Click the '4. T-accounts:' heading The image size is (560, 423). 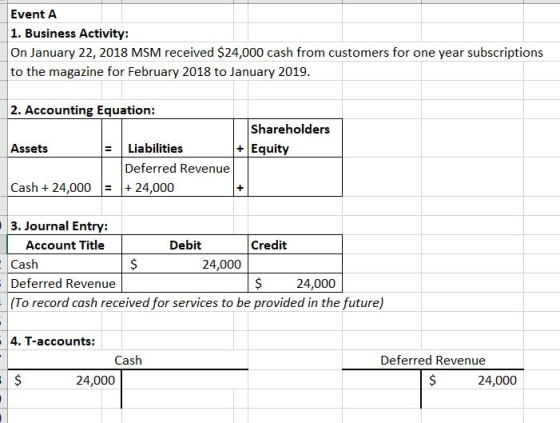pos(52,341)
